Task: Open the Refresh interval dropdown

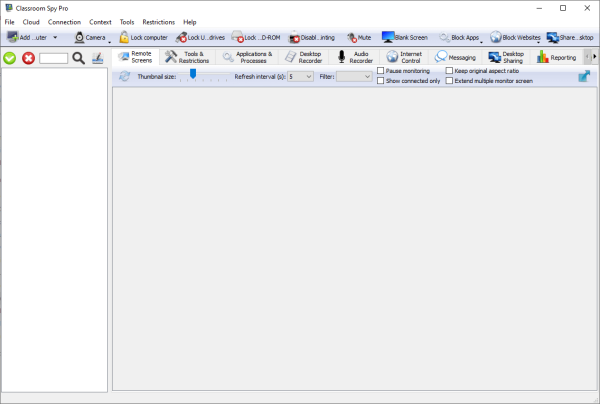Action: [307, 76]
